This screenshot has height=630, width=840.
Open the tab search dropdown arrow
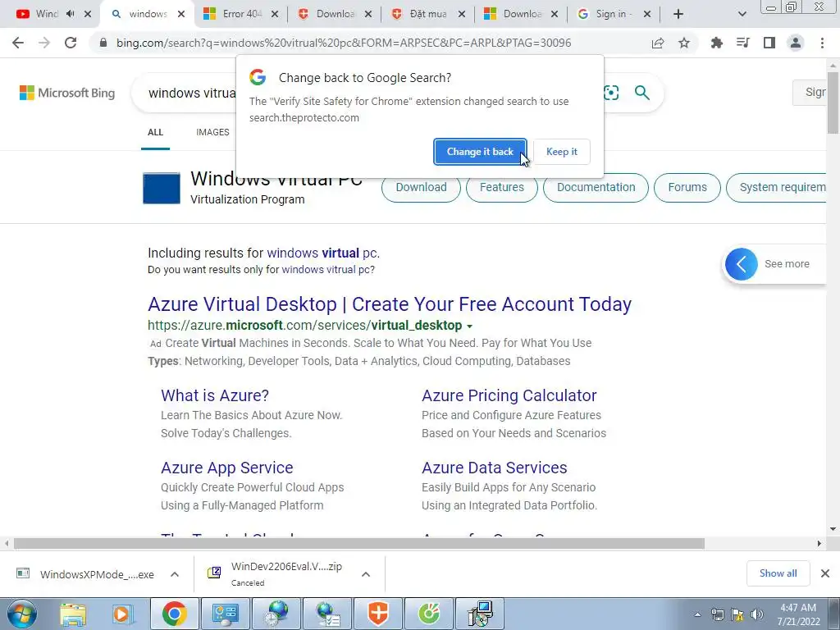point(742,14)
